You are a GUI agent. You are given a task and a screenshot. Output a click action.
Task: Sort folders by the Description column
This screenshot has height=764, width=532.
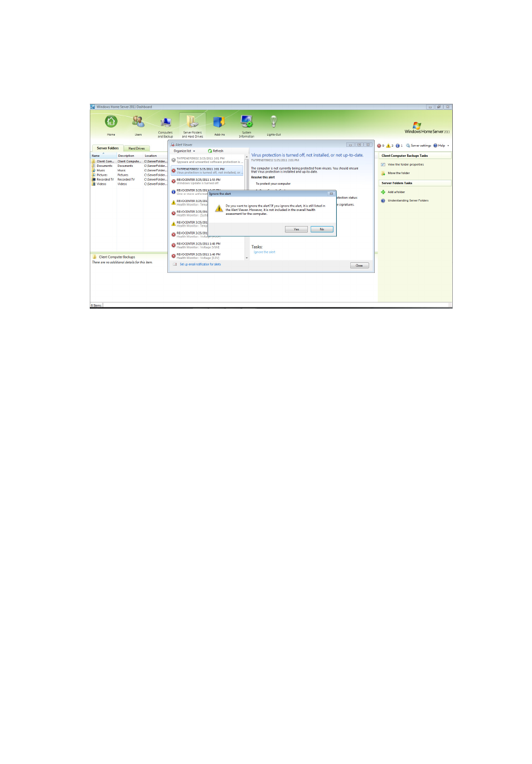[130, 156]
